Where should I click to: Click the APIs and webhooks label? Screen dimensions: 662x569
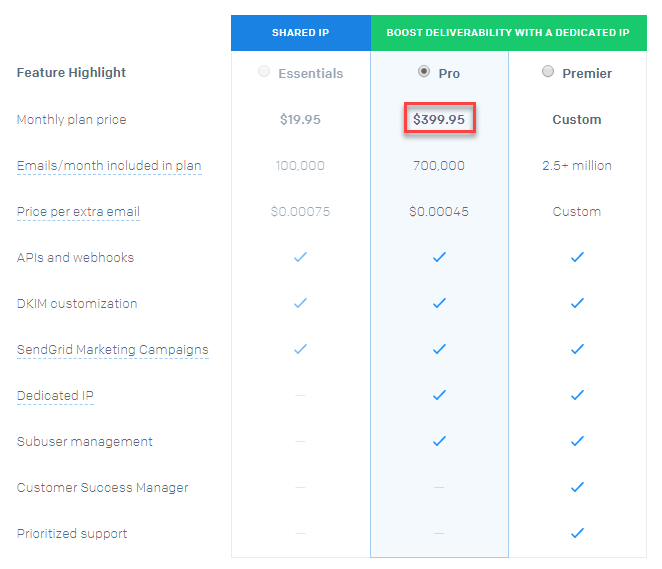click(75, 257)
